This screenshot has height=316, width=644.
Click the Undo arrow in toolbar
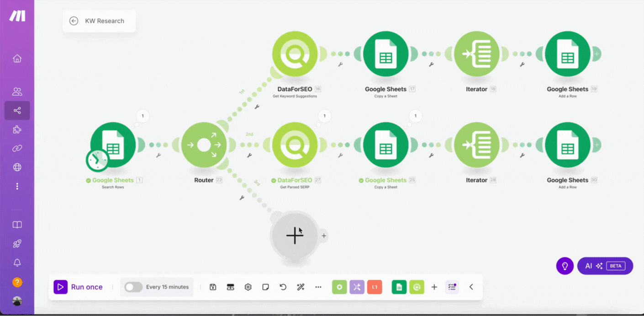click(x=283, y=287)
